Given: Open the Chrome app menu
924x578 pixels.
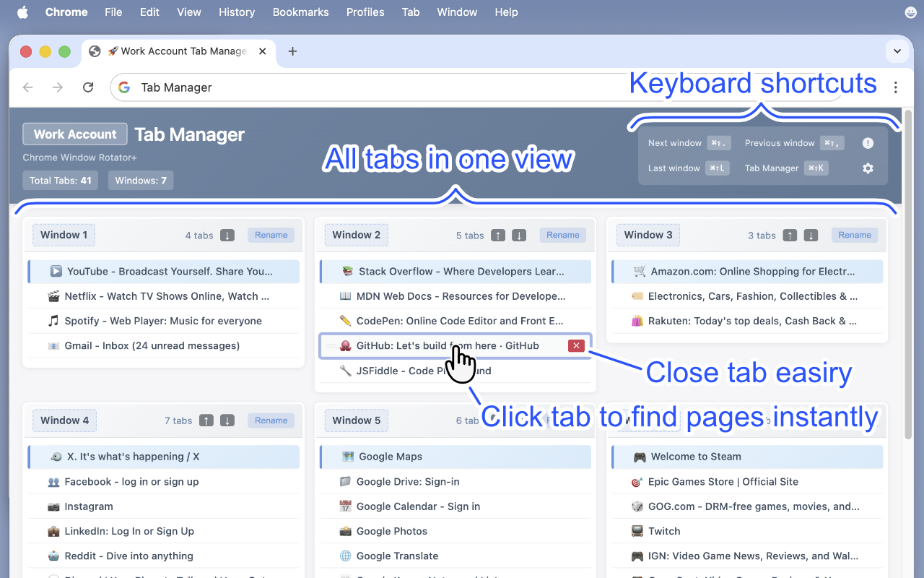Looking at the screenshot, I should point(66,12).
